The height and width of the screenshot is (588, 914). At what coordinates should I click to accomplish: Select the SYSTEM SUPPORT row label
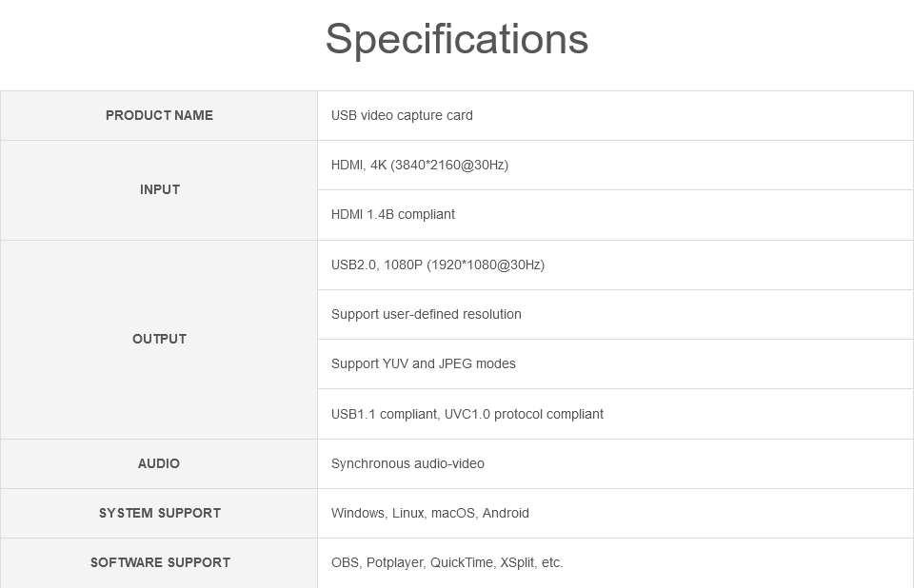tap(159, 514)
